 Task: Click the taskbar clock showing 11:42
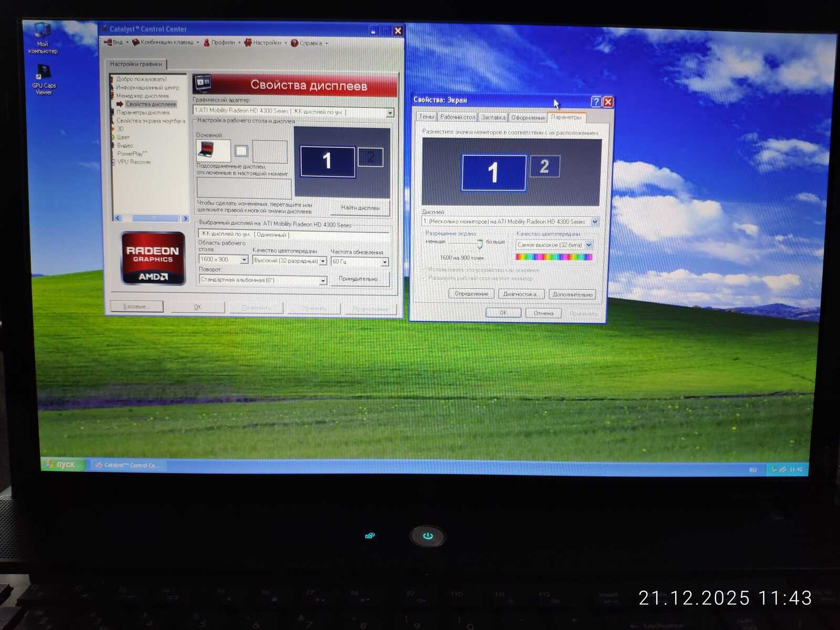796,469
